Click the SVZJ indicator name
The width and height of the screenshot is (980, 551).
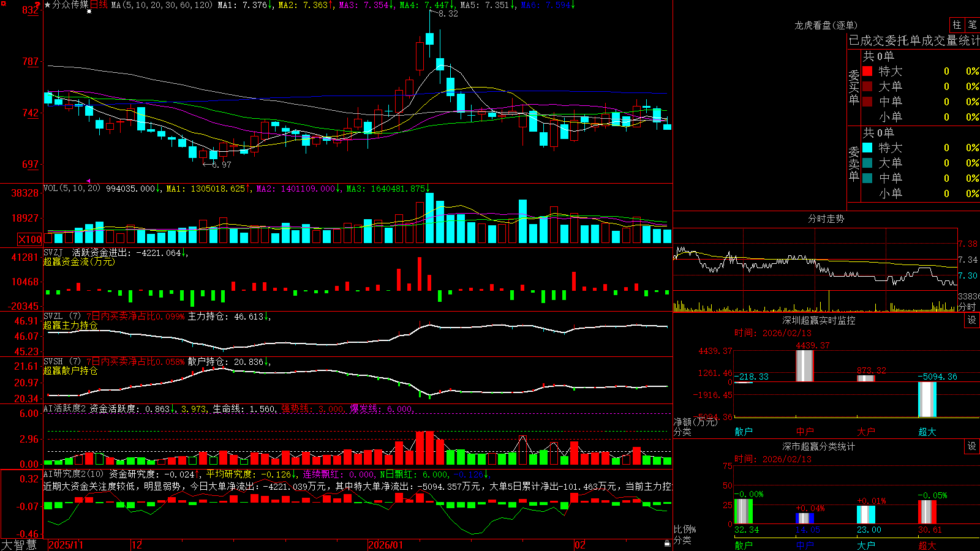(53, 252)
